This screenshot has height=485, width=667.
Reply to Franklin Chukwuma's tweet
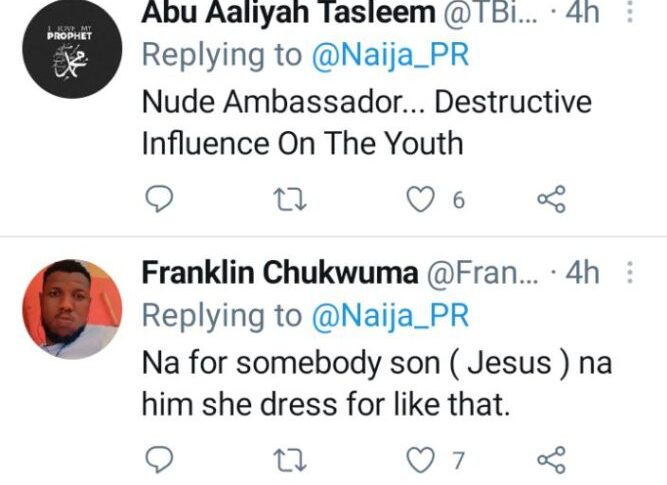160,459
